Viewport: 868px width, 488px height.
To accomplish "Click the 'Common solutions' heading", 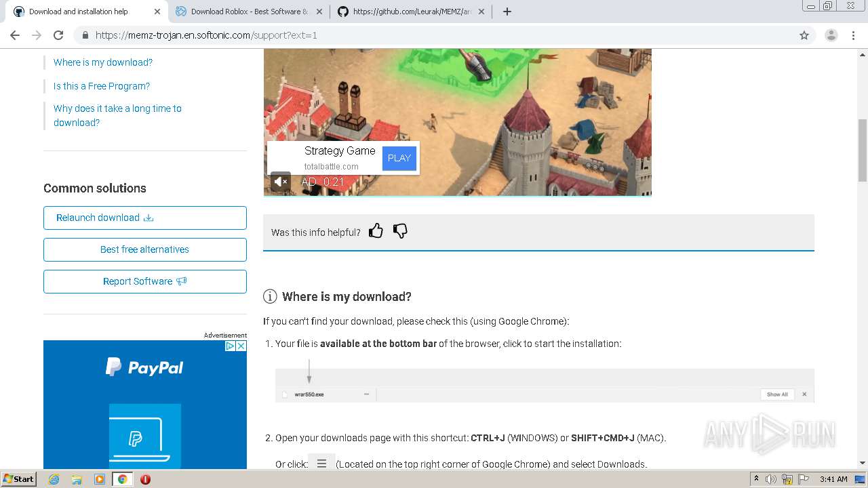I will [95, 188].
